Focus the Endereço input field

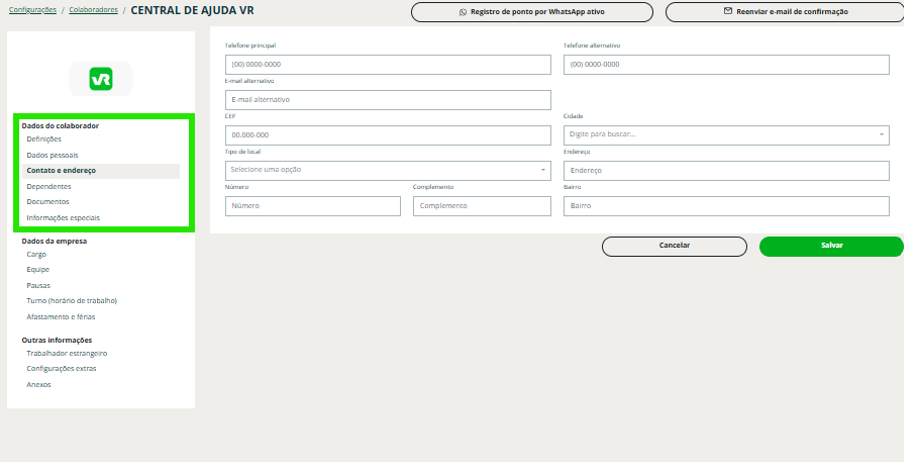click(726, 171)
